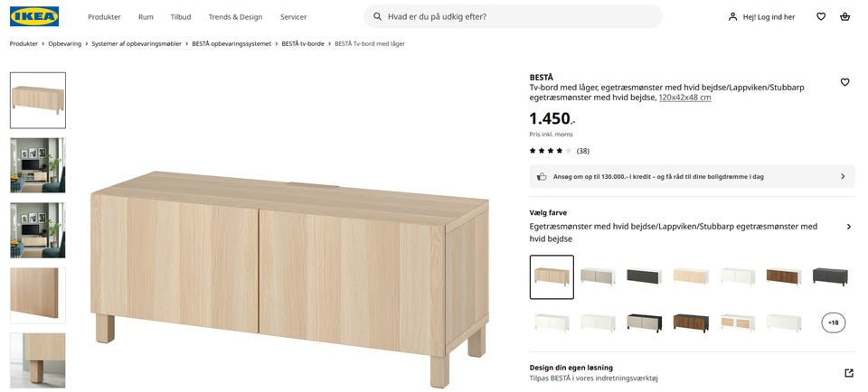Save BESTÅ product to favorites
This screenshot has height=392, width=868.
click(x=844, y=82)
